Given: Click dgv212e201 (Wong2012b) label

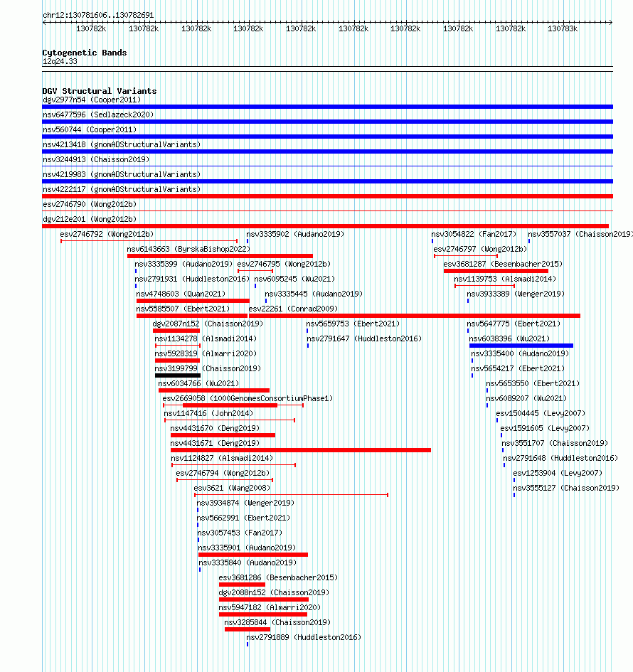Looking at the screenshot, I should tap(90, 220).
